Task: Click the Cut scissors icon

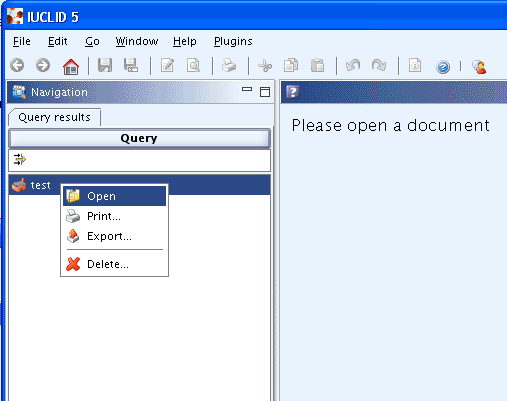Action: (x=265, y=66)
